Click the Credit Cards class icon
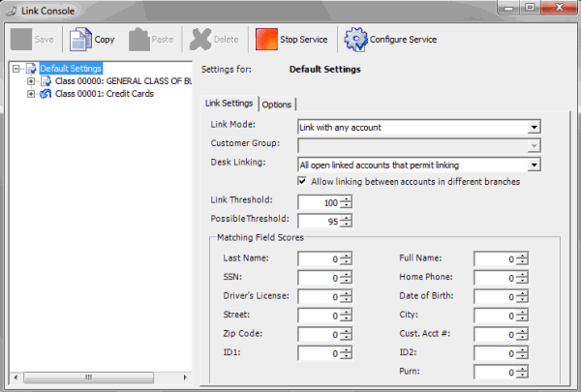Viewport: 581px width, 392px height. 46,94
